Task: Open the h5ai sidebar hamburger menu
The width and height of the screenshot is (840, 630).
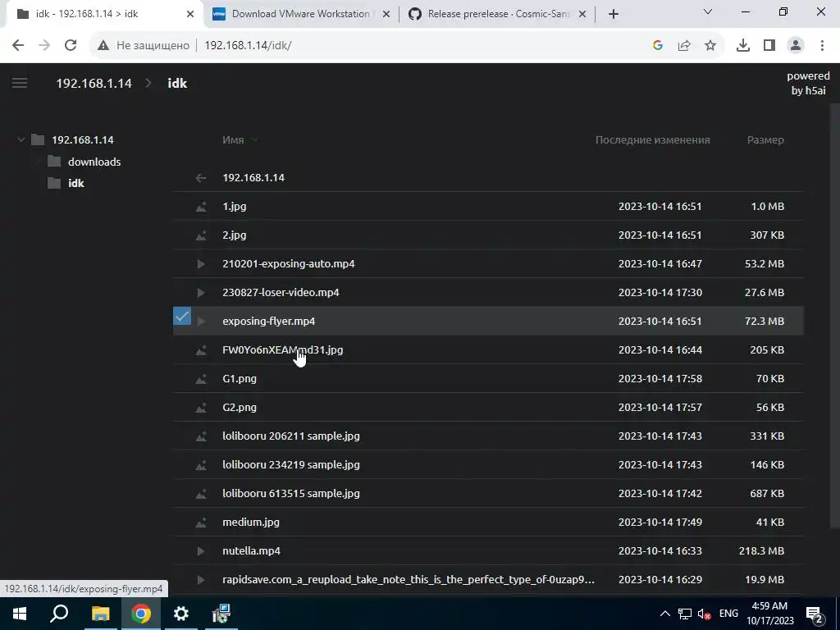Action: 20,83
